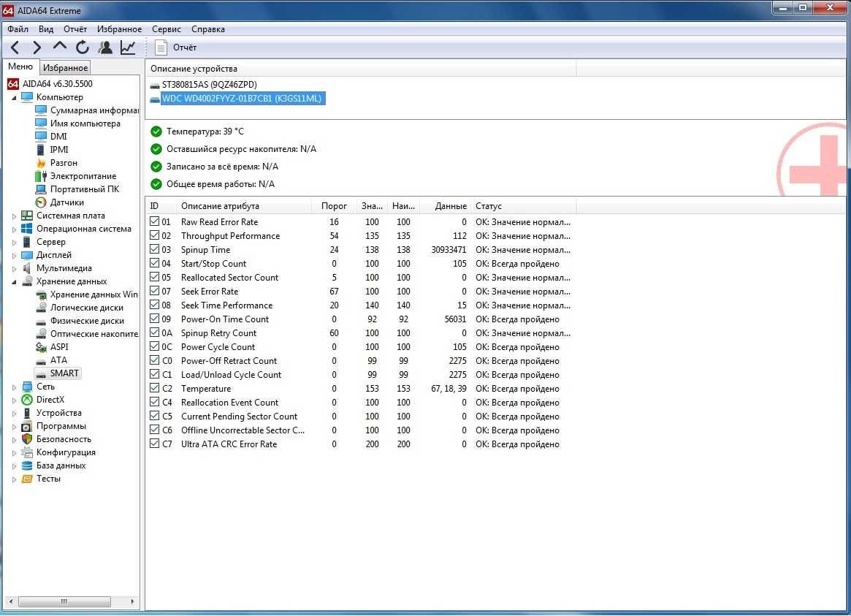Click the Описание устройства column header
This screenshot has width=851, height=616.
tap(361, 69)
